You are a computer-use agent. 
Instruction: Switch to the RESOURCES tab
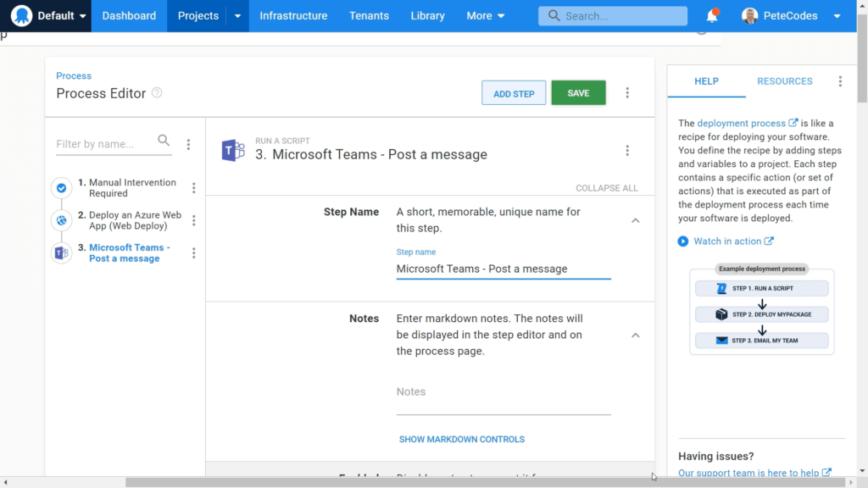784,81
